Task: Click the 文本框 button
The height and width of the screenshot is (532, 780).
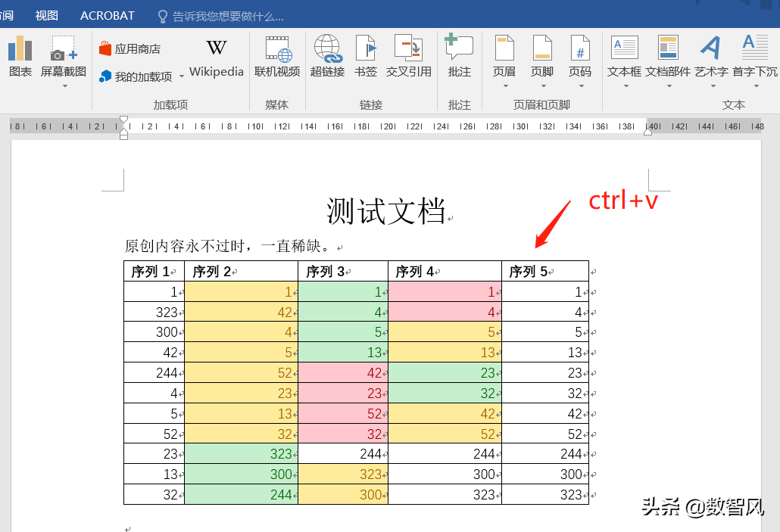Action: pos(623,57)
